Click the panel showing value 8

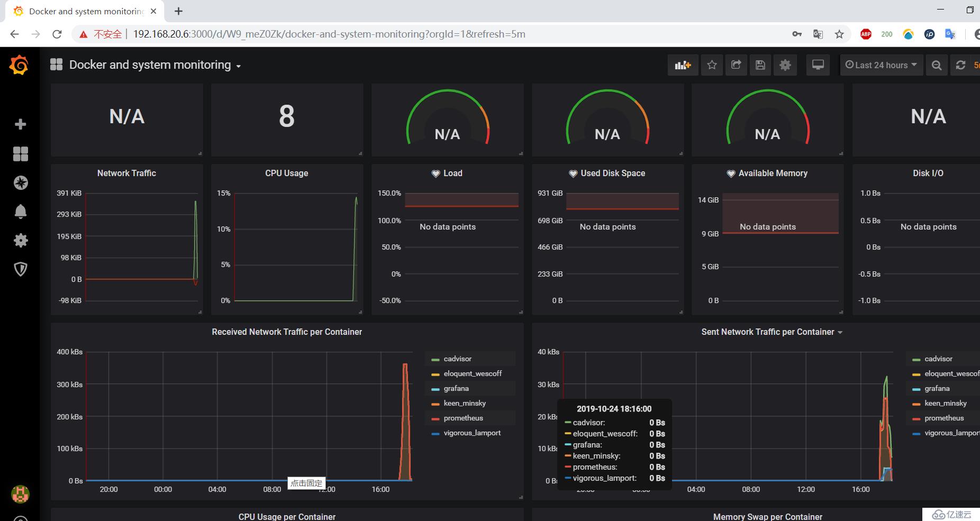[287, 120]
